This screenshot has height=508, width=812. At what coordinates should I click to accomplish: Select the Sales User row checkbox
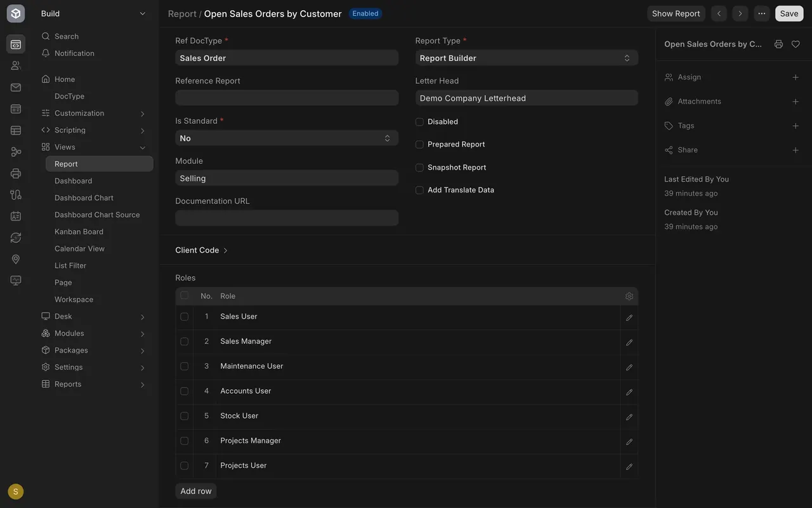point(185,316)
